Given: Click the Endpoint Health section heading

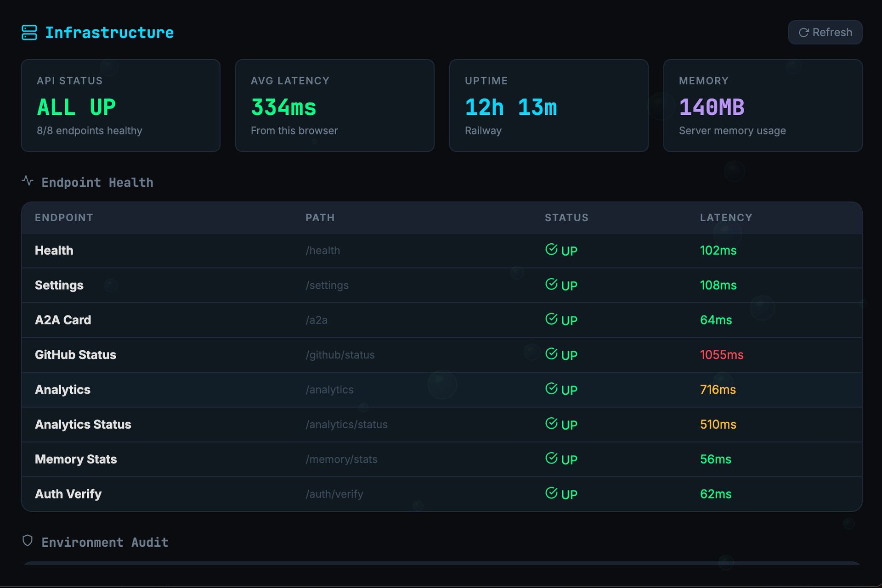Looking at the screenshot, I should (x=97, y=183).
